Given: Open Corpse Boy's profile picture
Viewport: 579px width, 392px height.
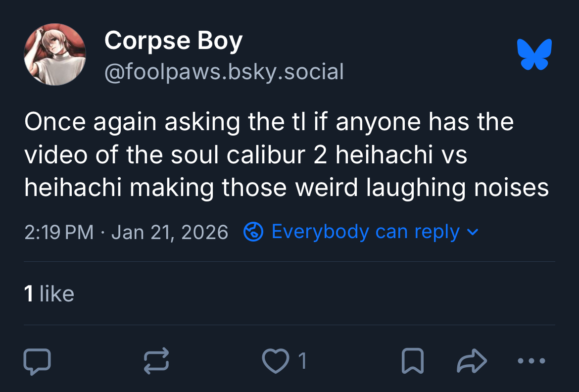Looking at the screenshot, I should coord(55,54).
